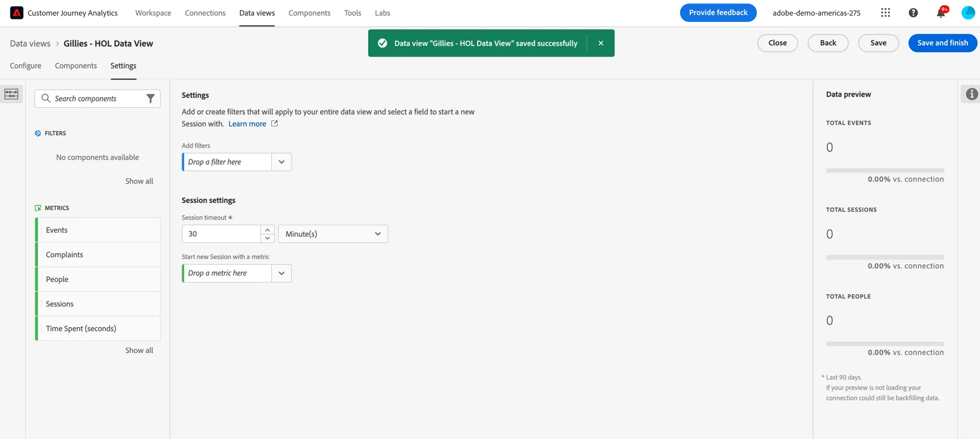Open the Minute(s) unit dropdown
This screenshot has width=980, height=439.
tap(333, 234)
